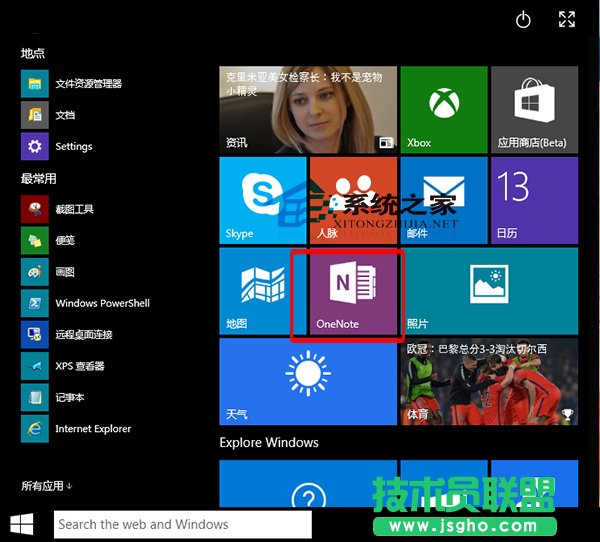Image resolution: width=600 pixels, height=542 pixels.
Task: Open the News (资讯) live tile
Action: tap(307, 110)
